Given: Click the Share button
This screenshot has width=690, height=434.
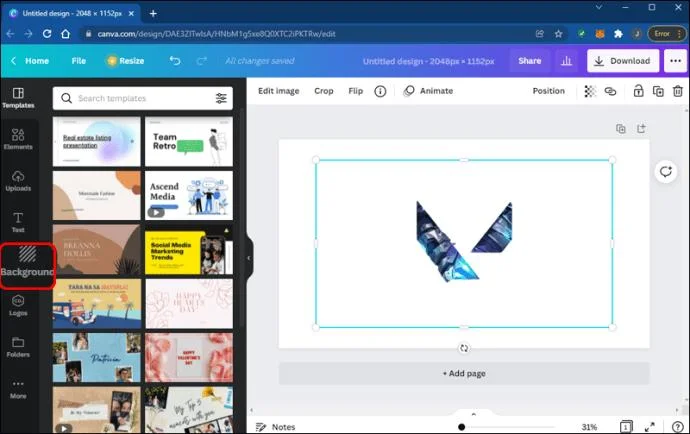Looking at the screenshot, I should [x=529, y=61].
